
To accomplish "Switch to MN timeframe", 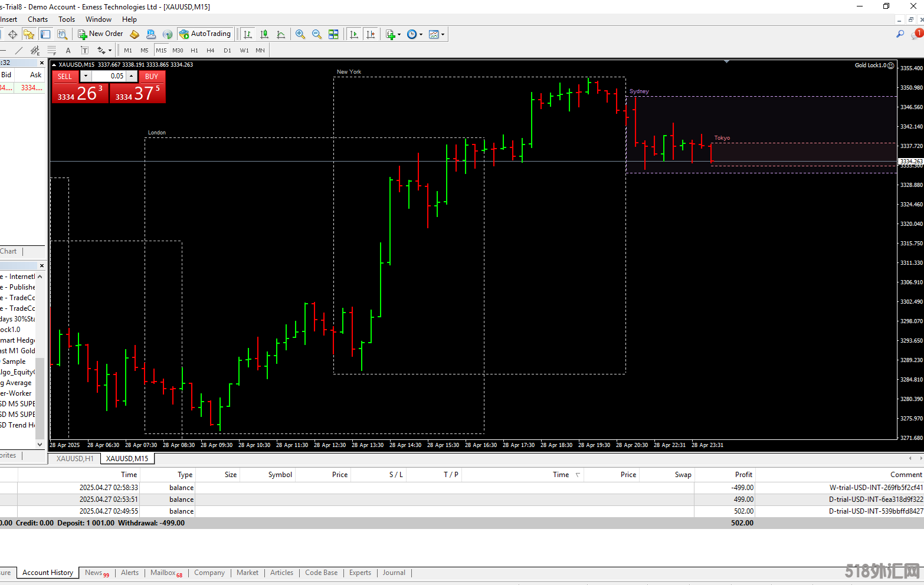I will coord(260,50).
